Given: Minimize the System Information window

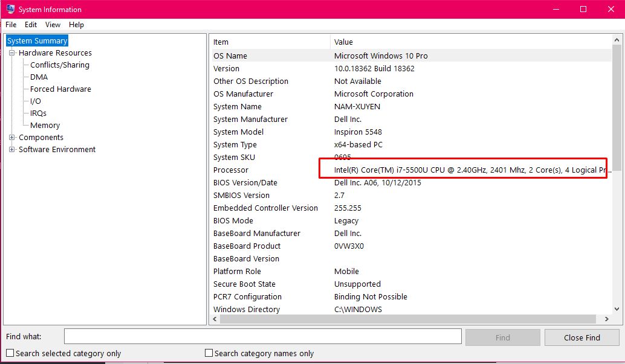Looking at the screenshot, I should point(555,9).
